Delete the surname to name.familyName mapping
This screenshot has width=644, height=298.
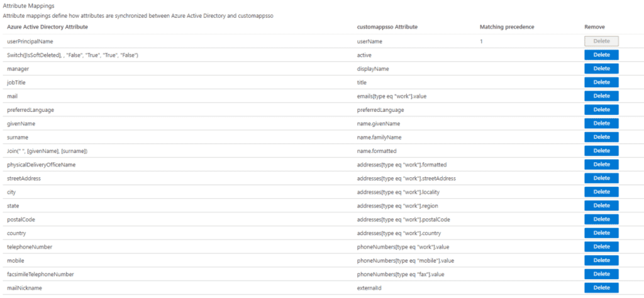601,137
